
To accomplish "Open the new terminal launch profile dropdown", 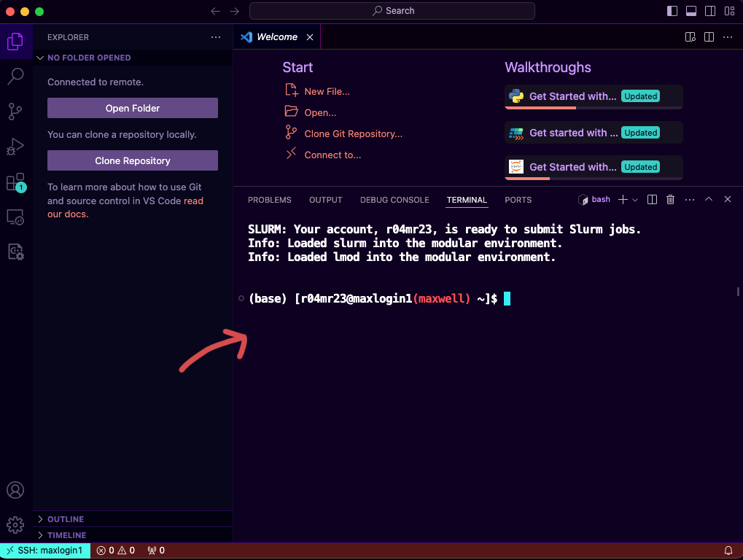I will click(635, 200).
